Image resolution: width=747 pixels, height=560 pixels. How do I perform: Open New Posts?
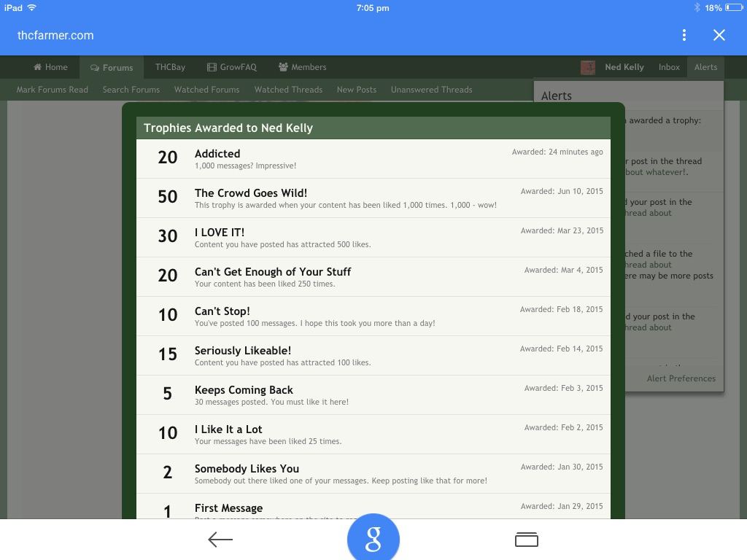[x=356, y=90]
